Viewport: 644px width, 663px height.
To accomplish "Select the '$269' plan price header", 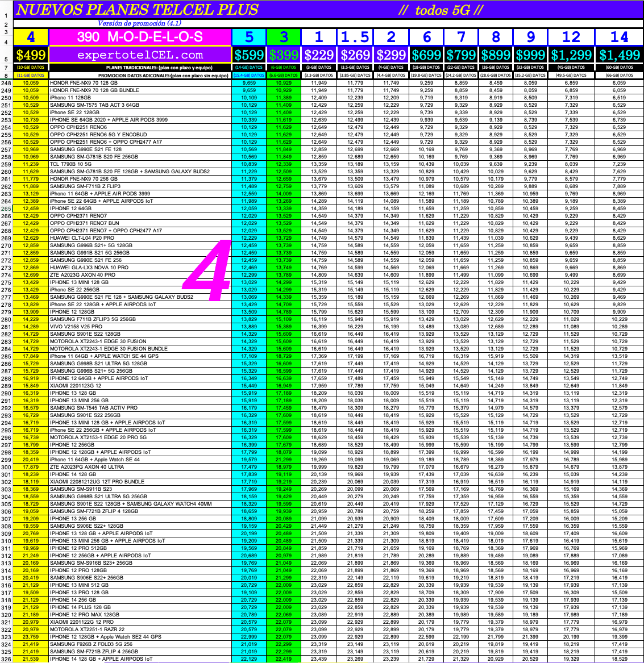I will click(355, 55).
